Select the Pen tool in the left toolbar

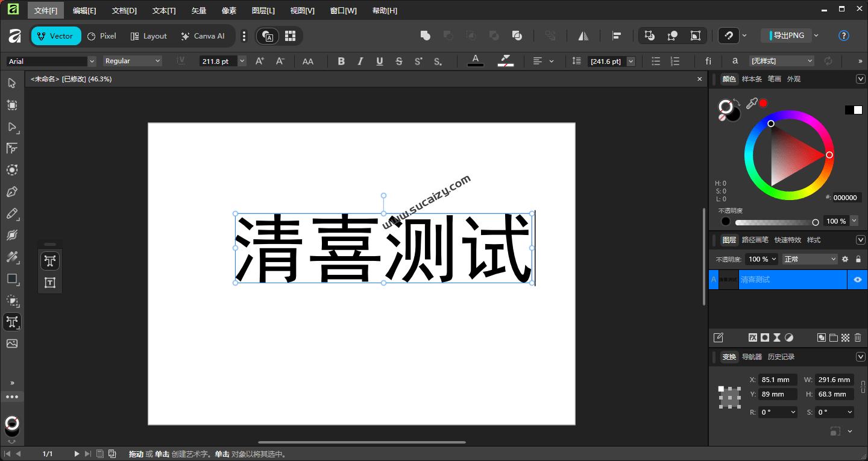(x=12, y=192)
